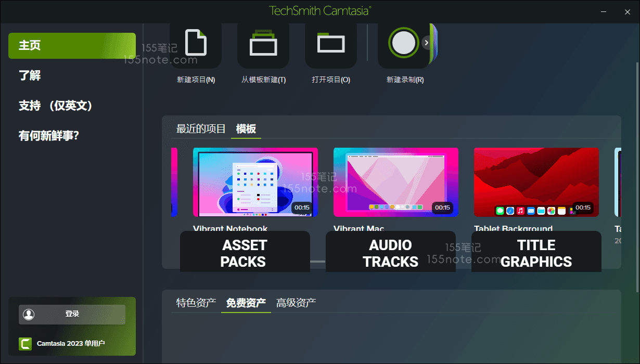Click the New from Template icon
Image resolution: width=640 pixels, height=364 pixels.
point(263,44)
